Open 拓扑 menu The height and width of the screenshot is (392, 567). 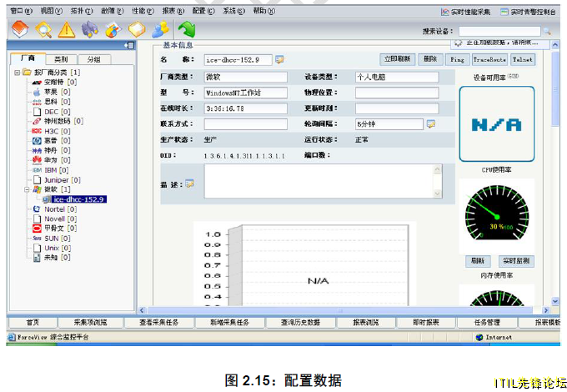pyautogui.click(x=82, y=11)
